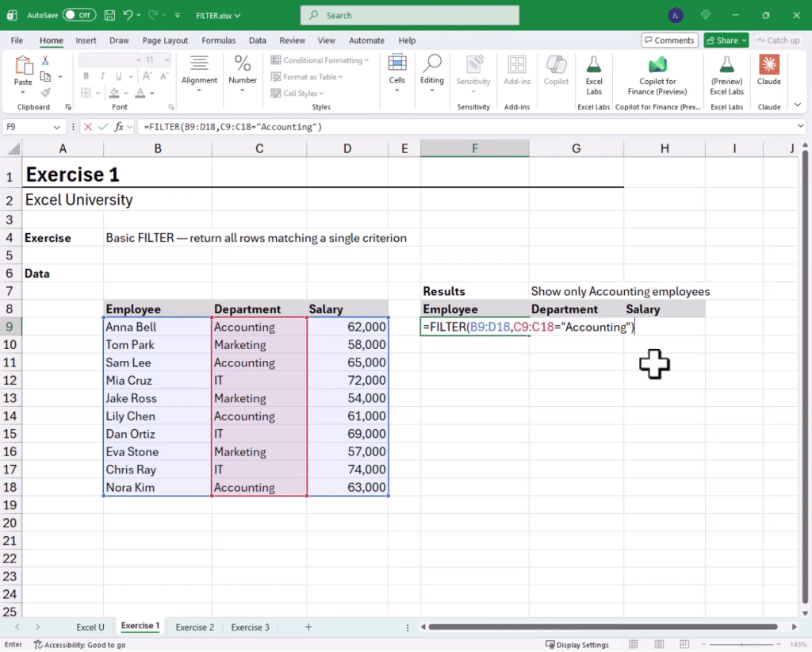Toggle Italic formatting
Image resolution: width=812 pixels, height=652 pixels.
click(x=102, y=76)
